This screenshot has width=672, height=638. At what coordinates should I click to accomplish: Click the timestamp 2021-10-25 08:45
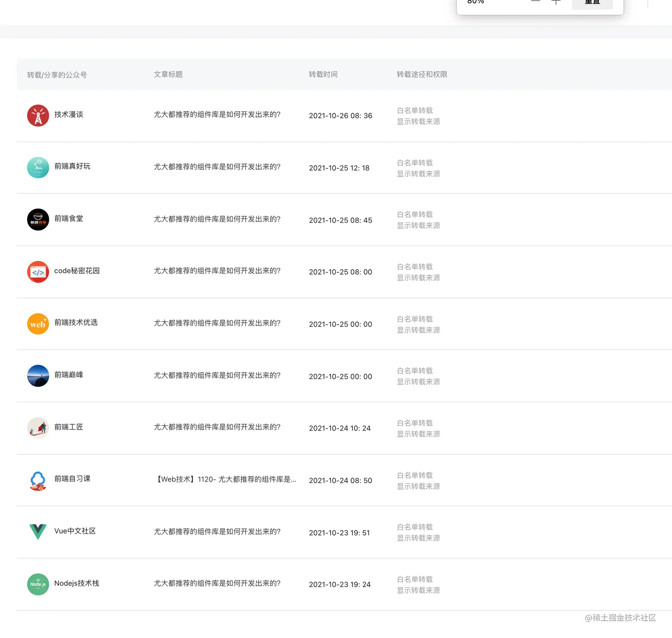point(340,220)
